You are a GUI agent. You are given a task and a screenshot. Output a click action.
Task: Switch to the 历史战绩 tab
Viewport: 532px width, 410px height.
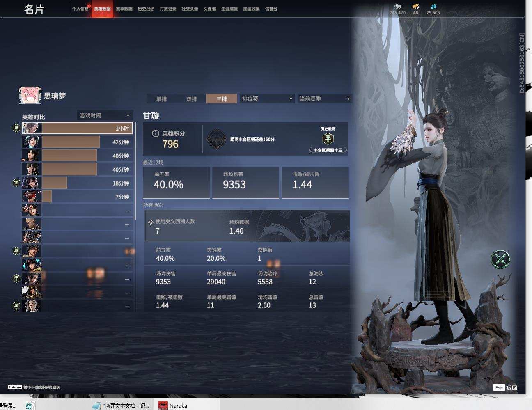click(x=146, y=9)
